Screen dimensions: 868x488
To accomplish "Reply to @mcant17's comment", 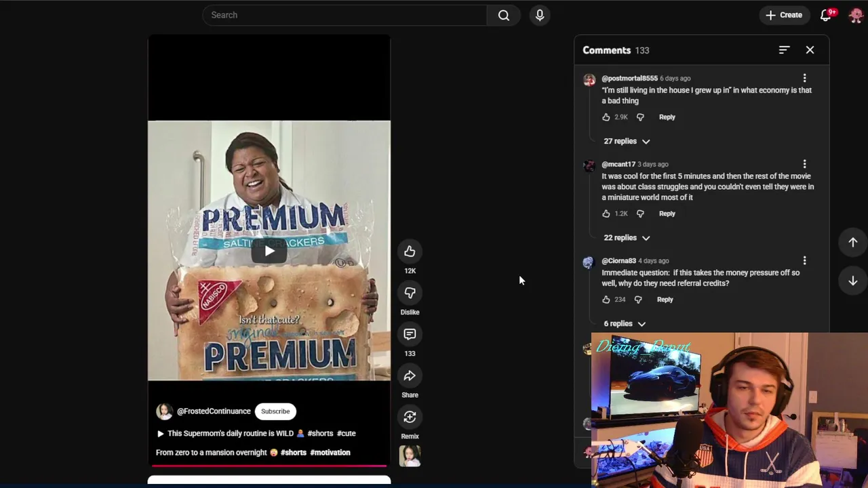I will tap(667, 213).
